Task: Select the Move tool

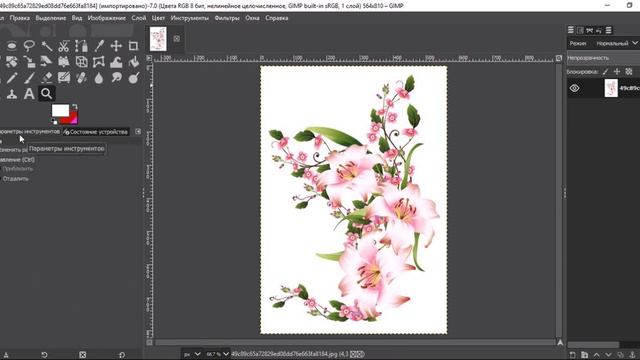Action: coord(116,46)
